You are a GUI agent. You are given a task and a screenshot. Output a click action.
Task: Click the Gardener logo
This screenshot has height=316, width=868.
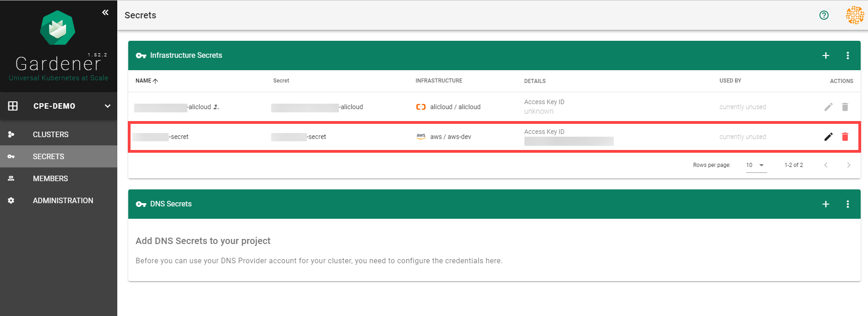(58, 28)
